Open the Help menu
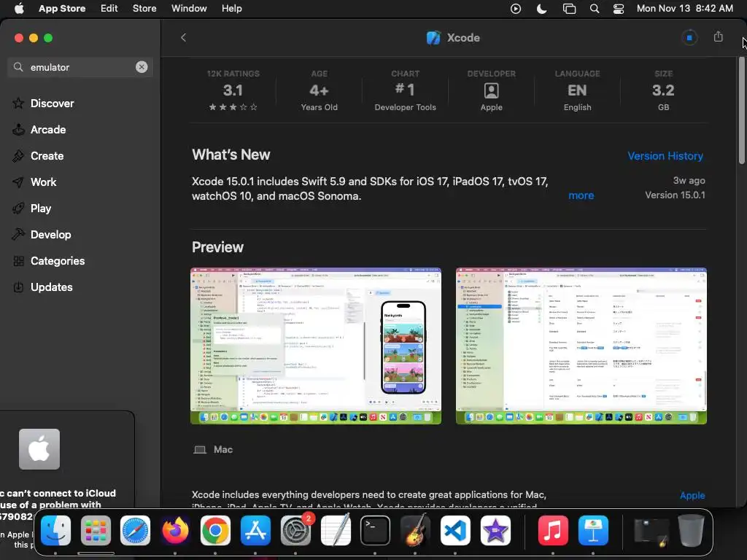Viewport: 747px width, 560px height. (x=231, y=9)
